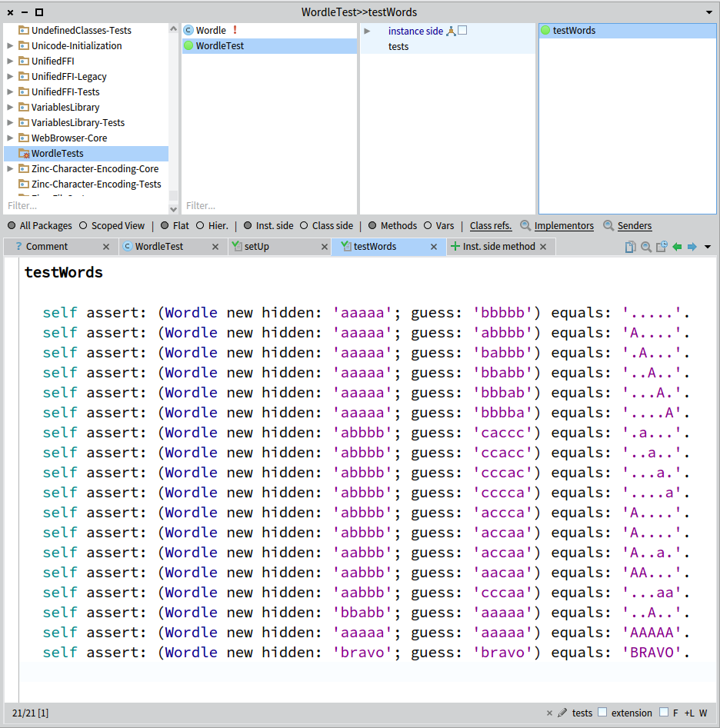Viewport: 720px width, 728px height.
Task: Click the copy/clipboard toolbar icon
Action: click(630, 247)
